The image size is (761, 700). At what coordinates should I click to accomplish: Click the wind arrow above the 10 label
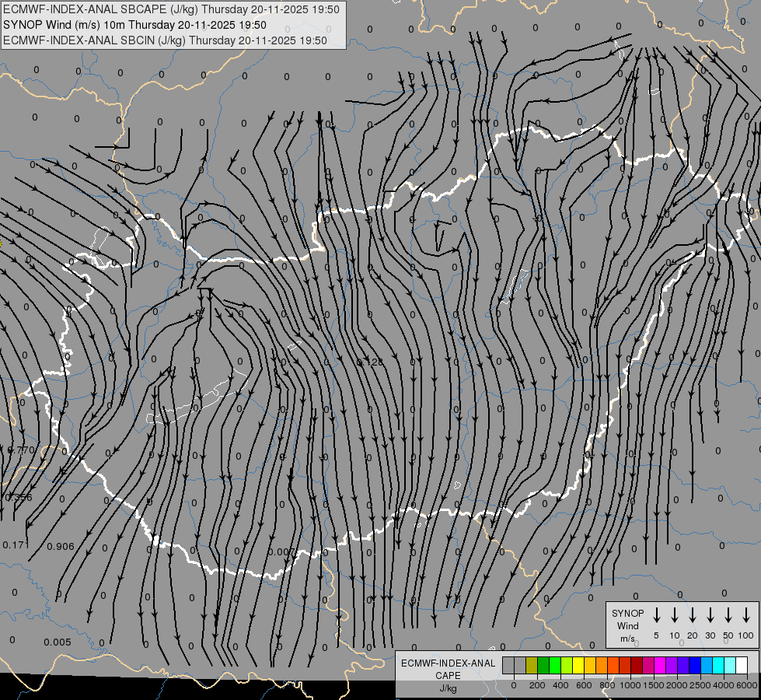(675, 614)
